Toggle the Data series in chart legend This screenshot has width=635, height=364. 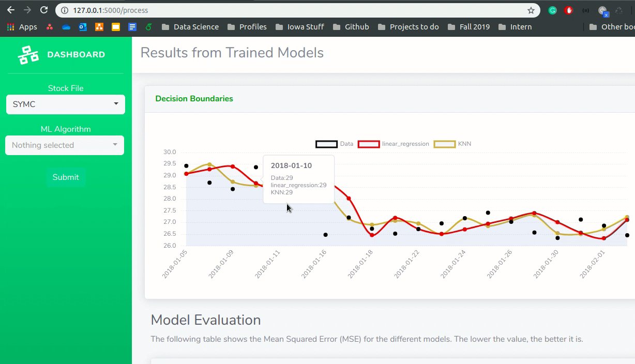pyautogui.click(x=334, y=144)
